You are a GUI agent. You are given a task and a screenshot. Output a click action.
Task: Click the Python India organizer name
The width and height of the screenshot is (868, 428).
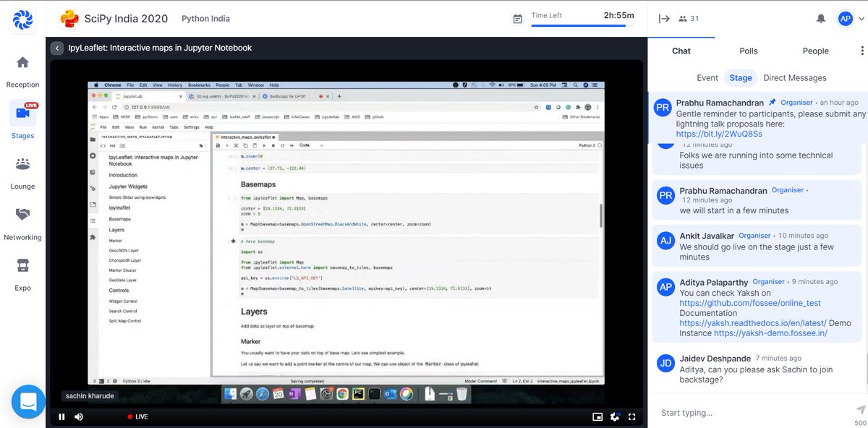click(205, 19)
